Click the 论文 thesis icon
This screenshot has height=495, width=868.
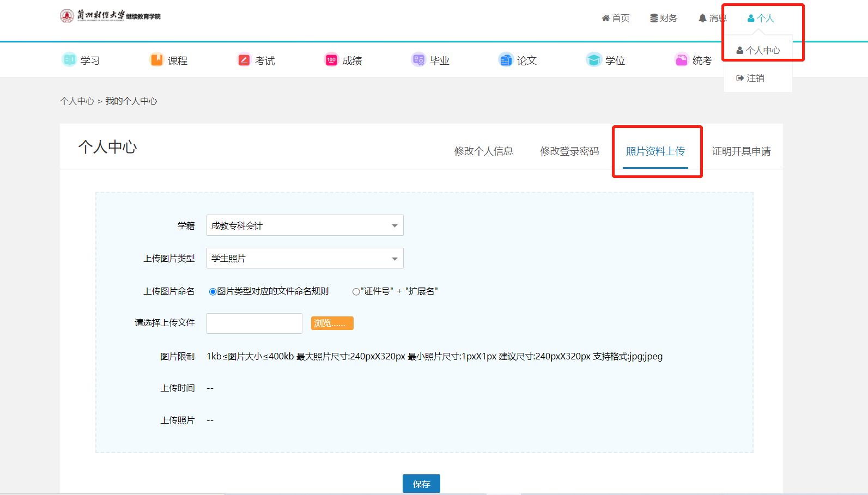coord(506,59)
